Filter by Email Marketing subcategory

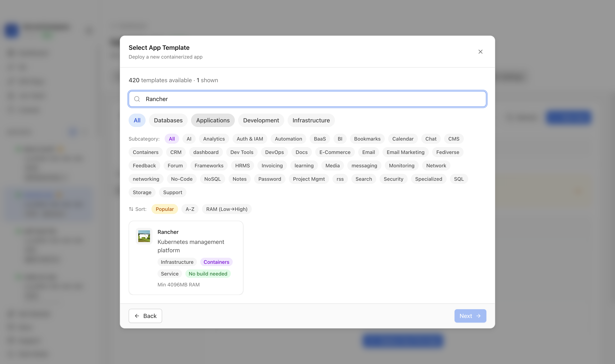click(x=406, y=152)
